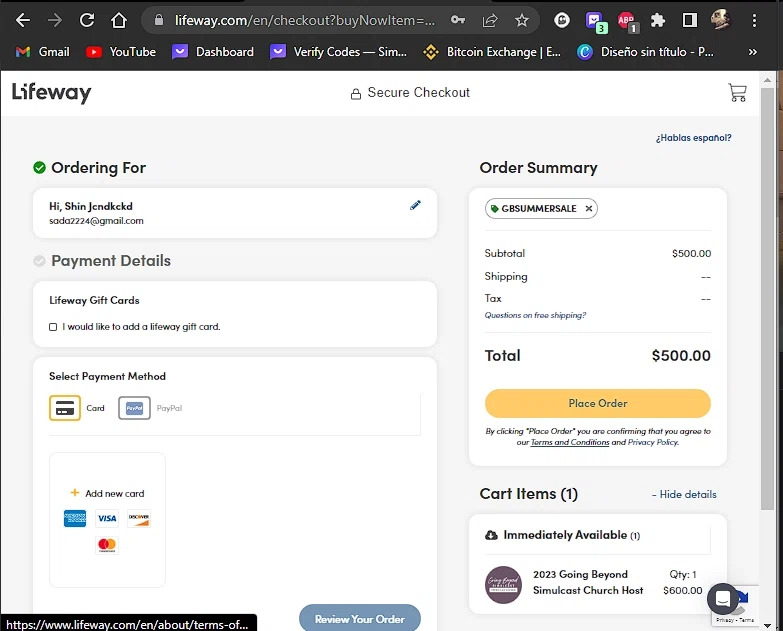Image resolution: width=783 pixels, height=631 pixels.
Task: Click the Ordering For green checkmark
Action: (39, 168)
